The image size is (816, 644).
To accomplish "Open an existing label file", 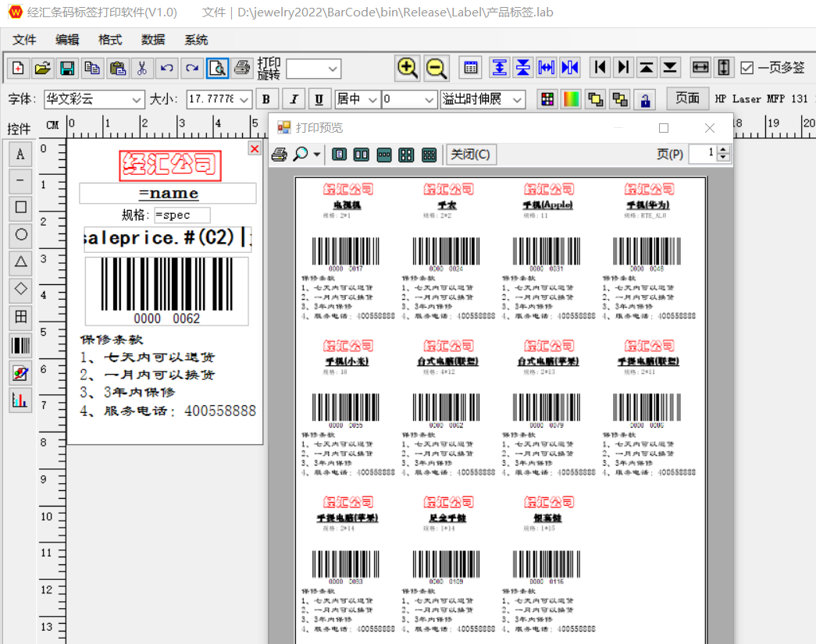I will (x=42, y=68).
